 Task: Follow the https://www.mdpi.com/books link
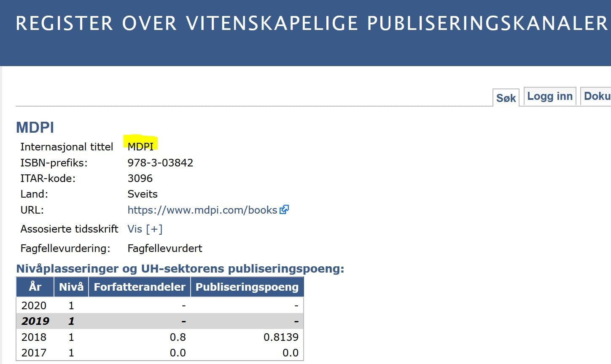[202, 210]
